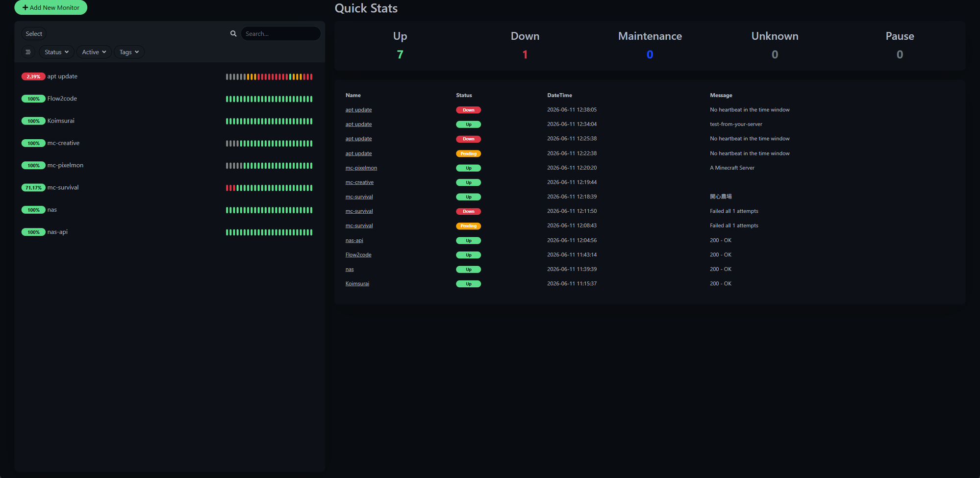
Task: Select the Flow2code monitor
Action: 170,99
